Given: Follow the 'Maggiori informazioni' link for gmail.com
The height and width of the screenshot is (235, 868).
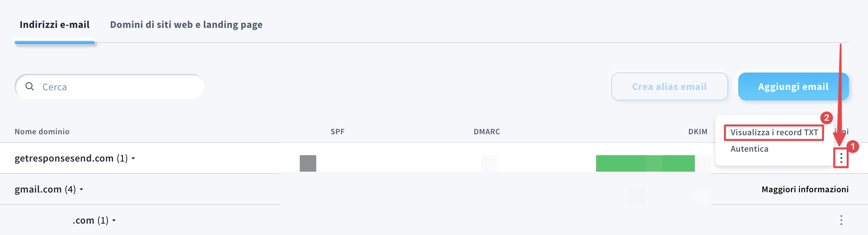Looking at the screenshot, I should [x=805, y=189].
